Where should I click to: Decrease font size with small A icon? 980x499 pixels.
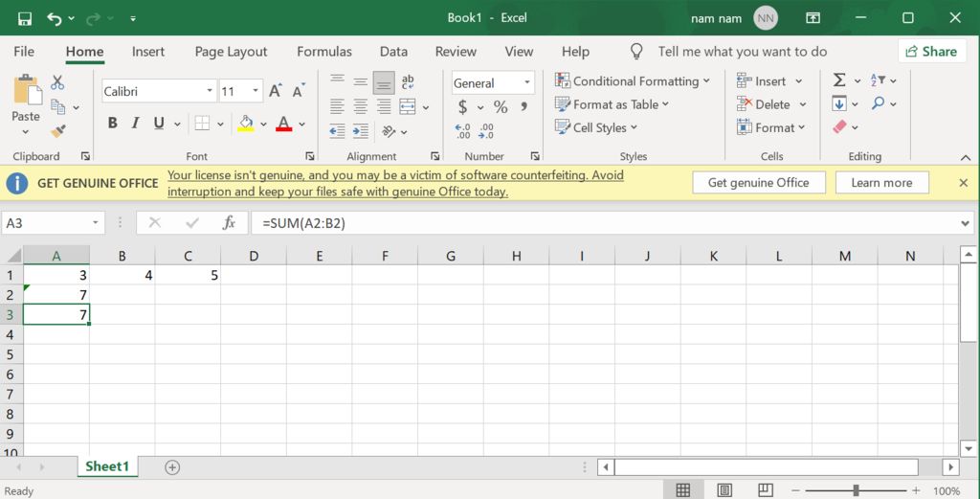pyautogui.click(x=299, y=91)
